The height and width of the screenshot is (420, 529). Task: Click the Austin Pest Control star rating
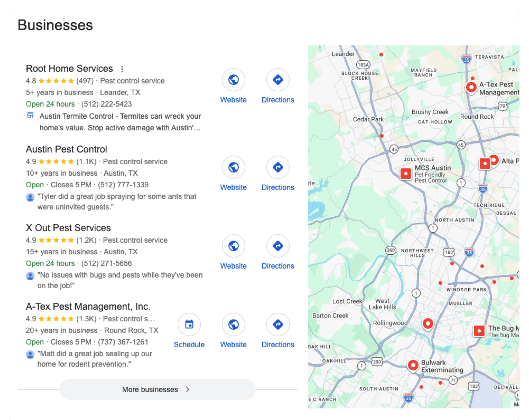pyautogui.click(x=56, y=162)
